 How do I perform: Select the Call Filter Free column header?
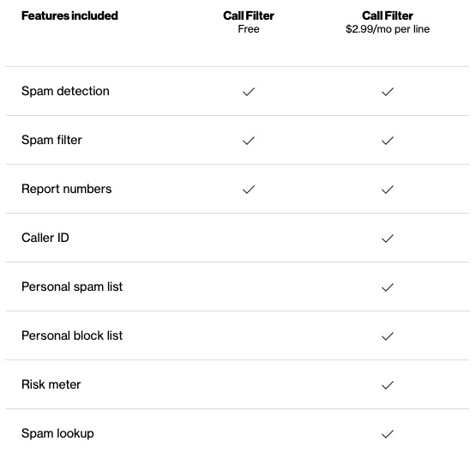click(249, 22)
